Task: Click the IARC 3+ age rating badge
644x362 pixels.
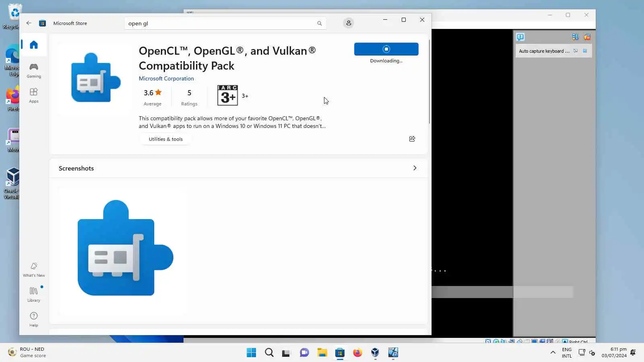Action: [x=227, y=95]
